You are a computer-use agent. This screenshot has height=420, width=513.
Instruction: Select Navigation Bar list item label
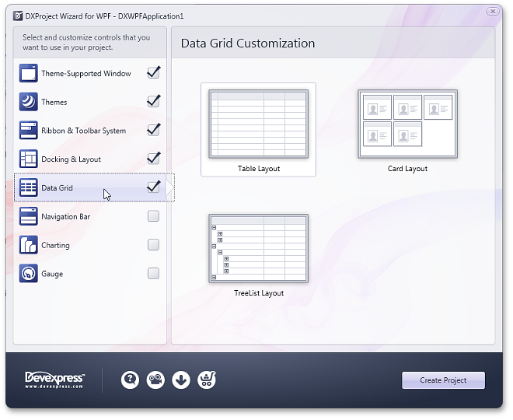[x=66, y=217]
